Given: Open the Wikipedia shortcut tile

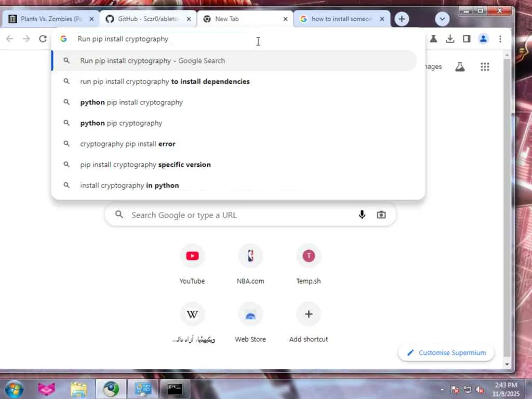Looking at the screenshot, I should [x=192, y=323].
